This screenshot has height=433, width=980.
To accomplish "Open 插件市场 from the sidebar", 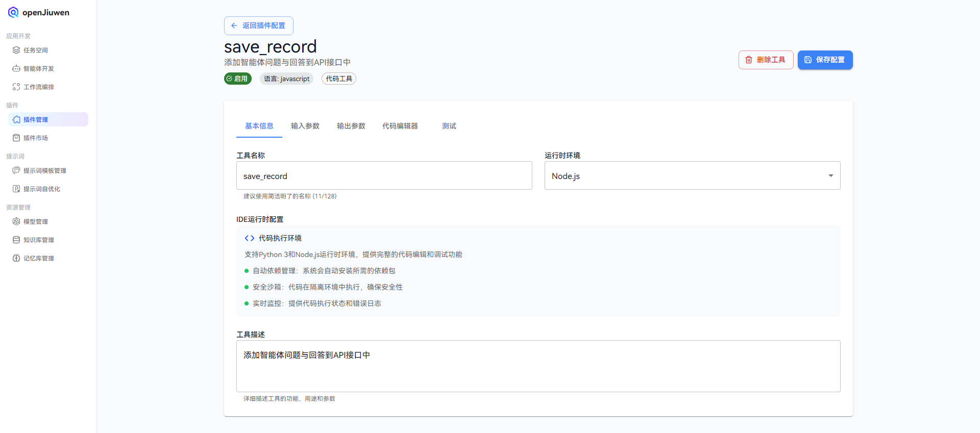I will (48, 138).
